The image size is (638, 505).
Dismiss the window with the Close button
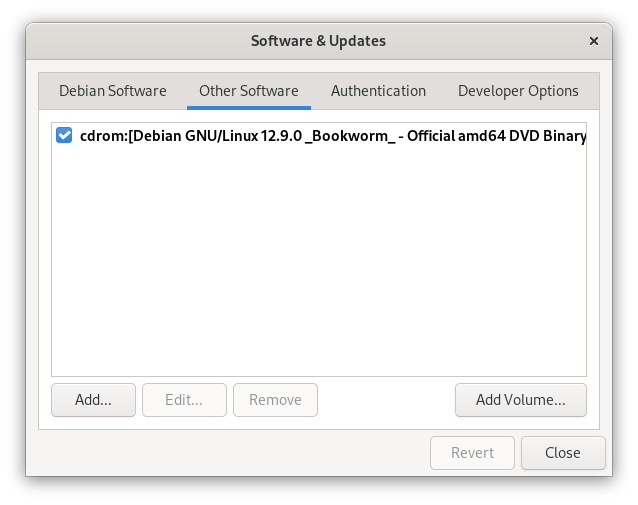563,453
